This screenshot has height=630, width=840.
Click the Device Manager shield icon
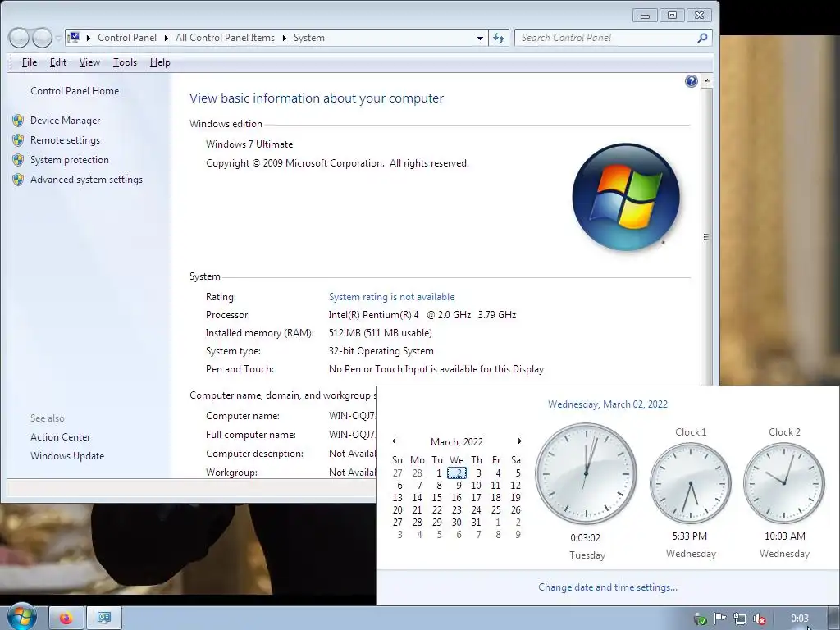[x=18, y=121]
